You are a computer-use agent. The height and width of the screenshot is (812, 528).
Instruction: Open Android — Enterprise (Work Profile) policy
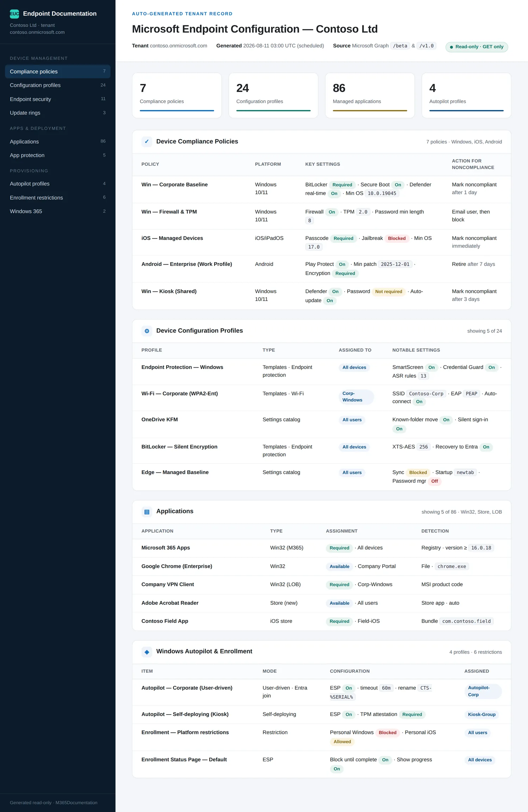click(187, 264)
